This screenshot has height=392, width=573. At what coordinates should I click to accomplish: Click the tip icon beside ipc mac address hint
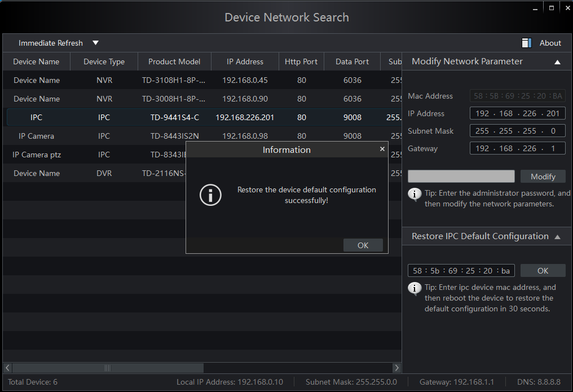[x=415, y=289]
